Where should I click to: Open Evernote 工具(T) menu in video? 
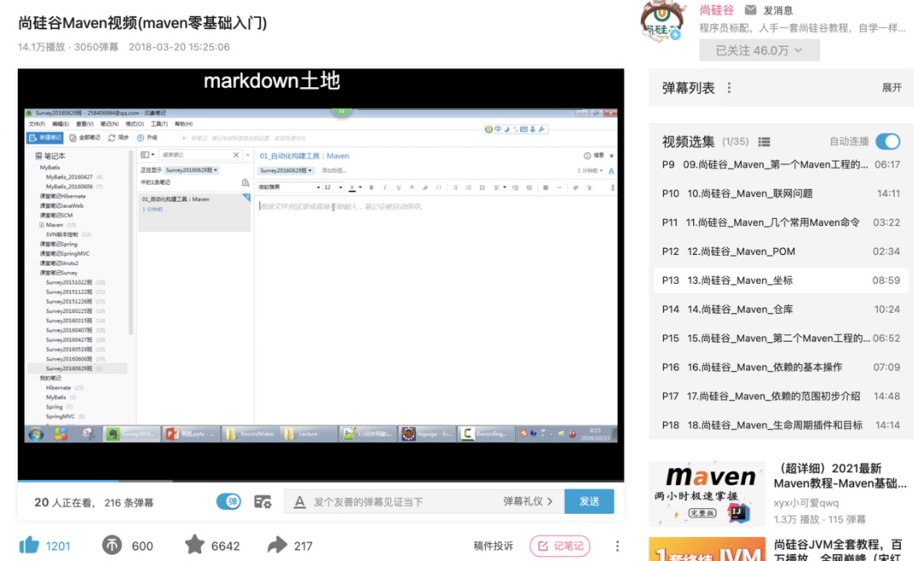click(159, 124)
